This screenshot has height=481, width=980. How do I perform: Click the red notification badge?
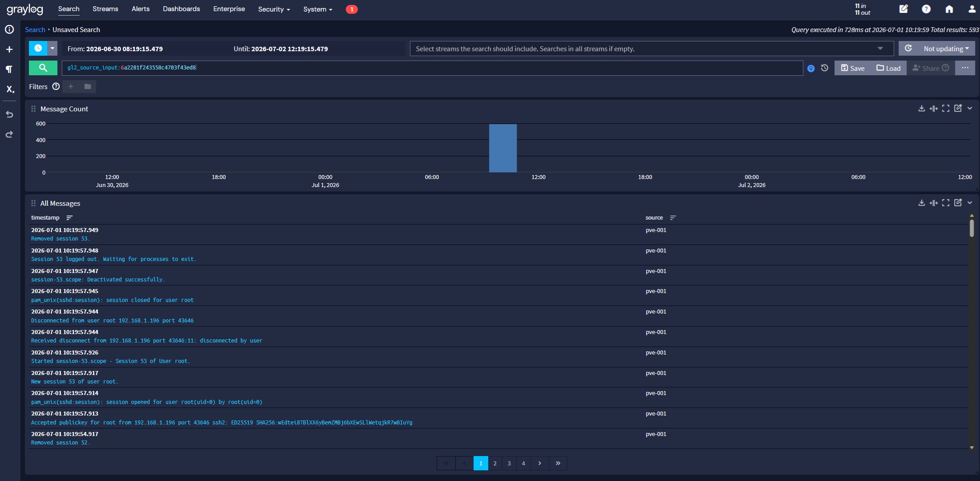point(352,9)
